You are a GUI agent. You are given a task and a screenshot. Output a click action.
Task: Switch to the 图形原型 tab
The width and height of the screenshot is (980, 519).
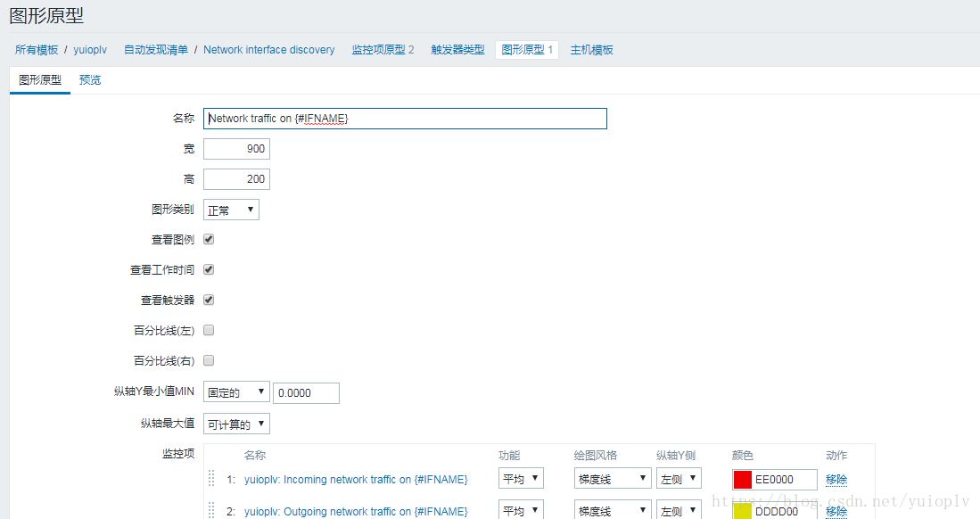(x=40, y=80)
